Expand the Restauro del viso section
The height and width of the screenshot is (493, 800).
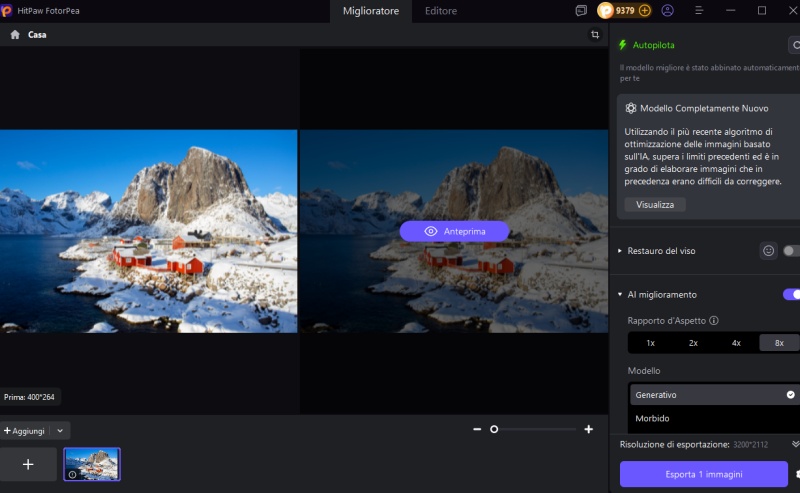coord(620,251)
